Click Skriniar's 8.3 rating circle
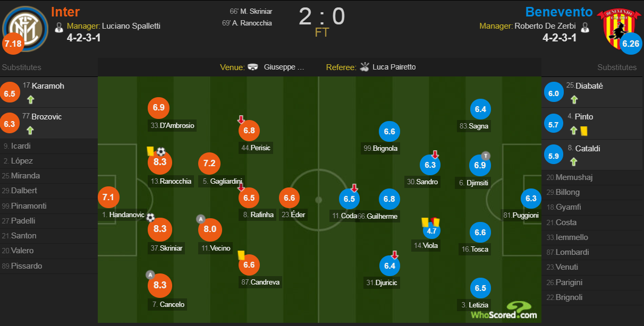 tap(160, 229)
